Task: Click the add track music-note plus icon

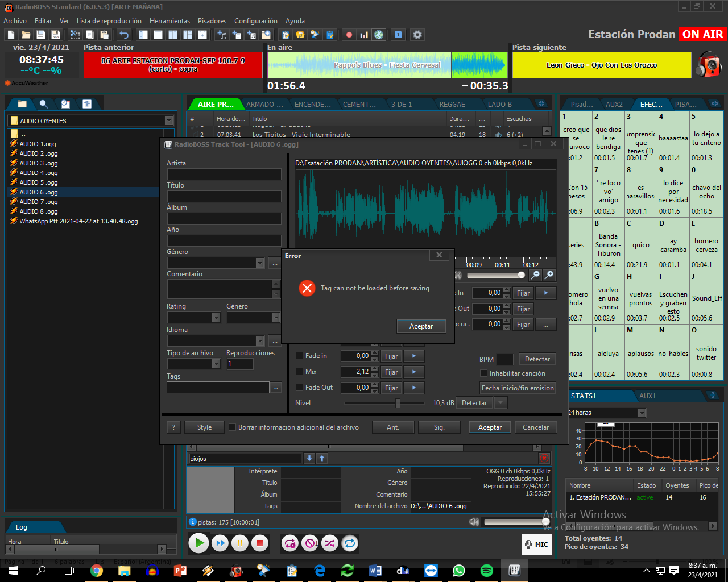Action: (222, 35)
